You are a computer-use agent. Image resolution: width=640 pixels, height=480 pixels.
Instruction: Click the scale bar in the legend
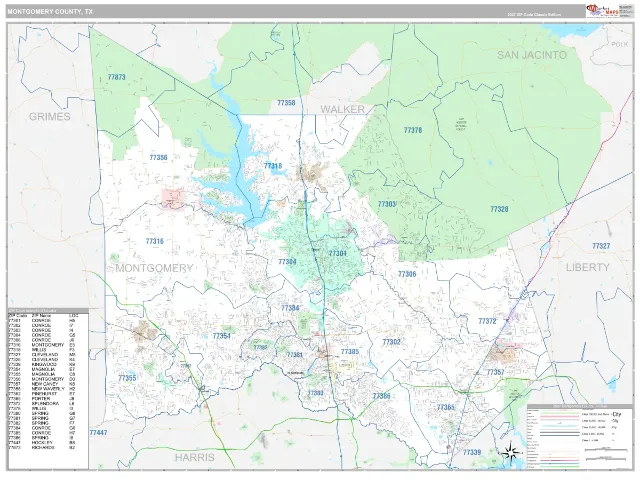pyautogui.click(x=604, y=450)
